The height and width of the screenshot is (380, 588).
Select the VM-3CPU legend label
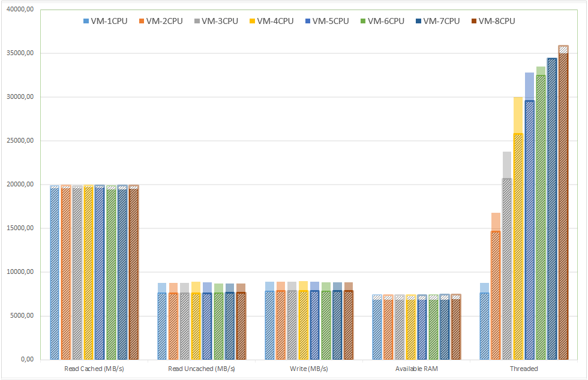coord(220,22)
